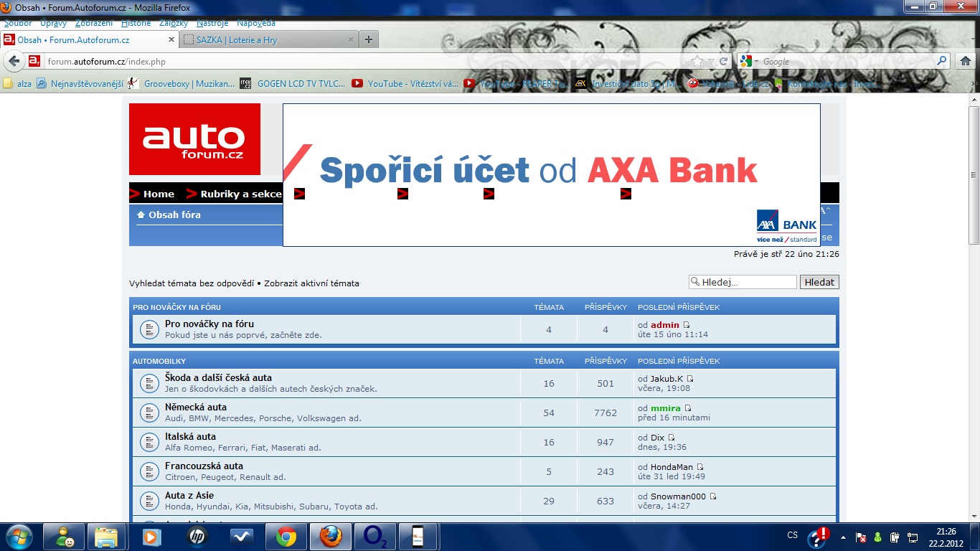Launch Google Chrome from the taskbar
Viewport: 980px width, 551px height.
pyautogui.click(x=286, y=537)
